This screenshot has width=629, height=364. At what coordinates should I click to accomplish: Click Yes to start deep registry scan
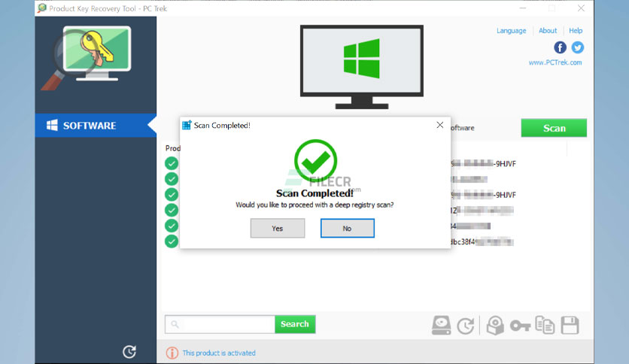[x=278, y=228]
